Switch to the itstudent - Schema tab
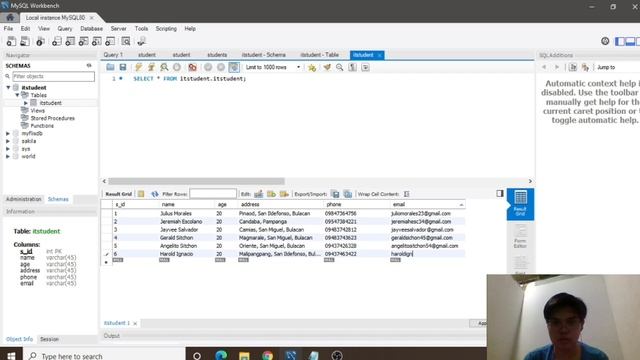Image resolution: width=640 pixels, height=360 pixels. point(263,55)
